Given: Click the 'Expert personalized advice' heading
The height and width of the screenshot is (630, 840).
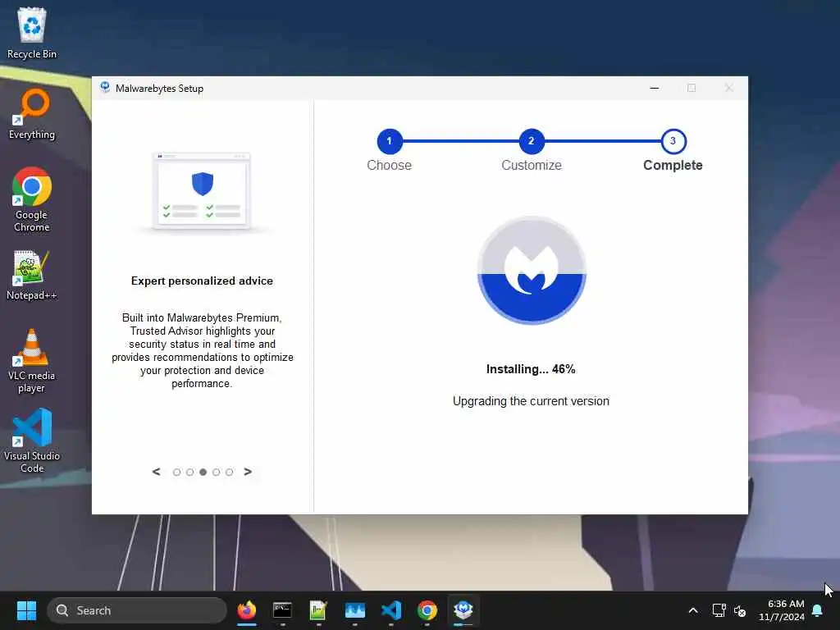Looking at the screenshot, I should click(x=202, y=281).
